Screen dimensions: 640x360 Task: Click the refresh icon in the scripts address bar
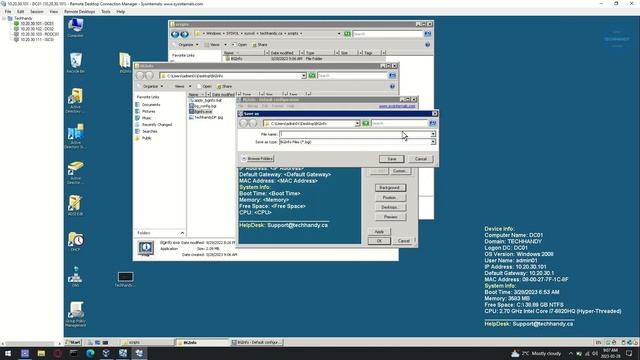click(x=347, y=34)
